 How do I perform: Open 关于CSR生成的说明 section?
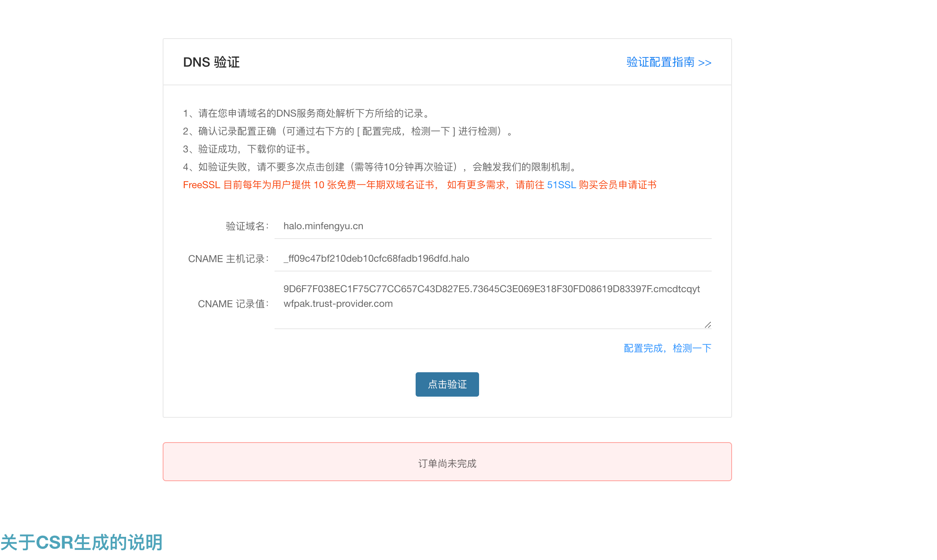pos(81,540)
